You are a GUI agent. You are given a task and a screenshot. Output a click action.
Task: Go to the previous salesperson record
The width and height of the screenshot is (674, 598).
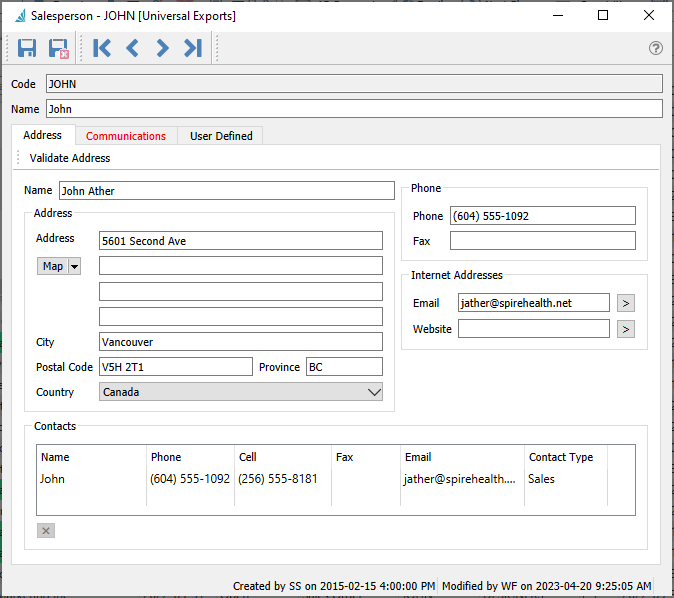[x=132, y=48]
